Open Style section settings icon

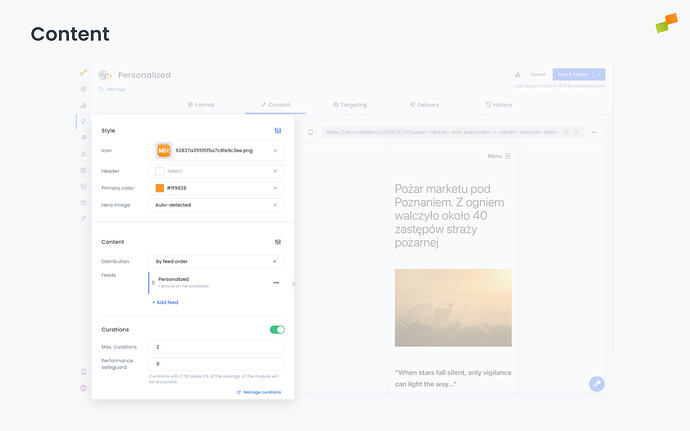[x=277, y=131]
